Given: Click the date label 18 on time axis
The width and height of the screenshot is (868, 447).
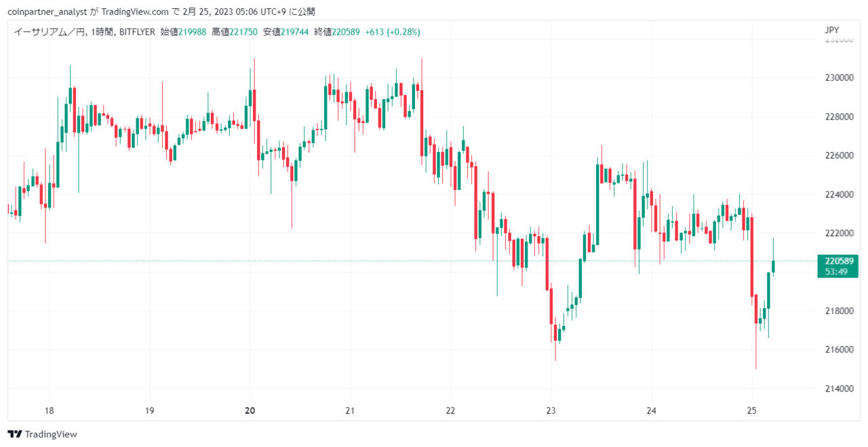Looking at the screenshot, I should pos(50,410).
